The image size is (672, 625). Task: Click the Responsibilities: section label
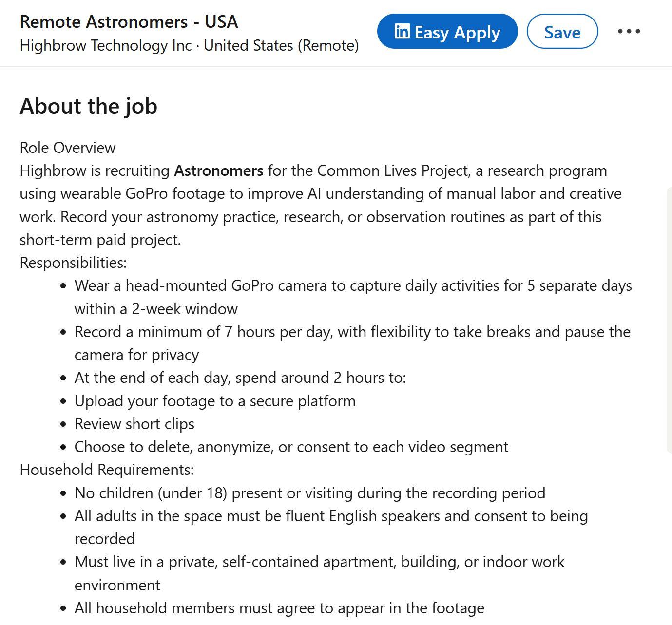(73, 263)
